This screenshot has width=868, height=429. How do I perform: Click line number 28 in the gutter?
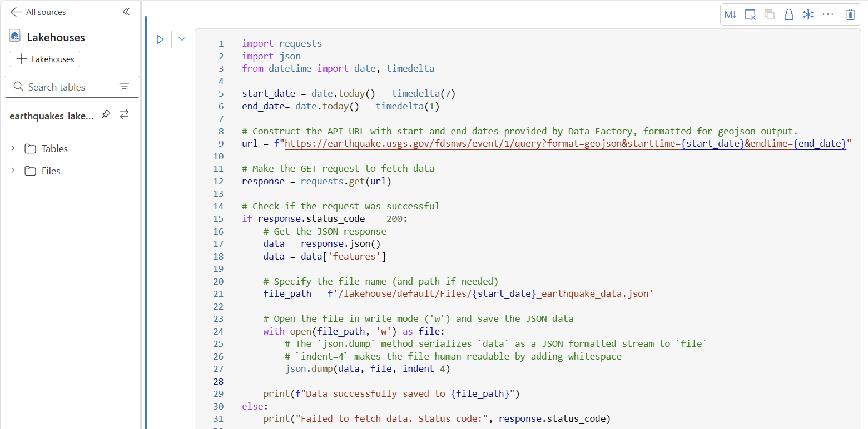[x=217, y=381]
